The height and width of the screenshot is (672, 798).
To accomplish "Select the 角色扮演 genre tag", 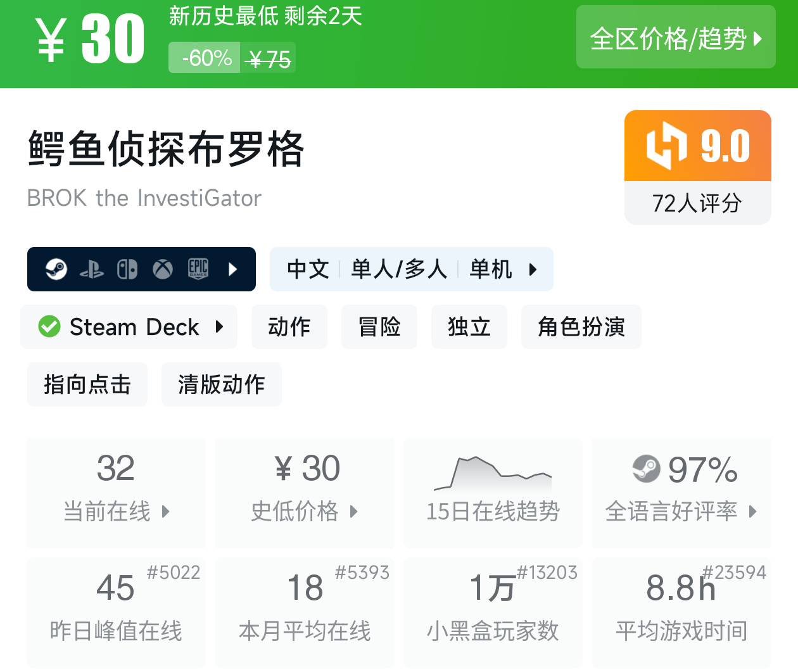I will point(581,327).
